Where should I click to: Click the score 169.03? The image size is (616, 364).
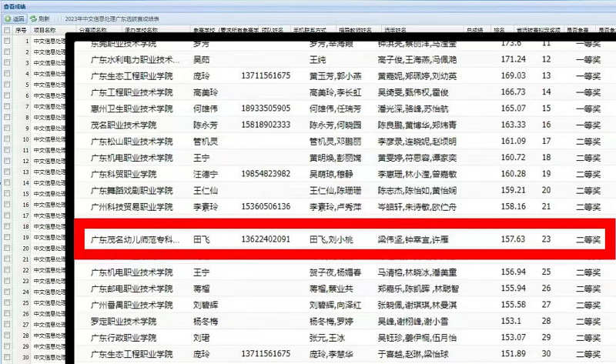pos(513,75)
